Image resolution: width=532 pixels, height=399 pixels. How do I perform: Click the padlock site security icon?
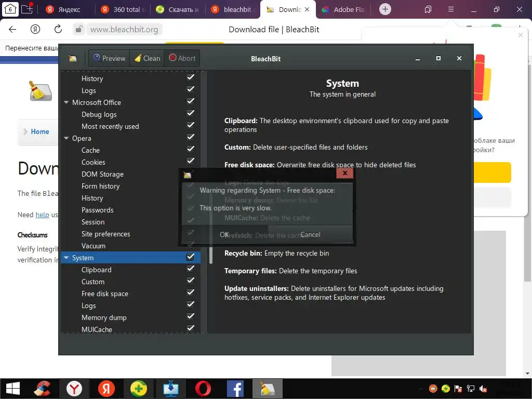(x=79, y=29)
